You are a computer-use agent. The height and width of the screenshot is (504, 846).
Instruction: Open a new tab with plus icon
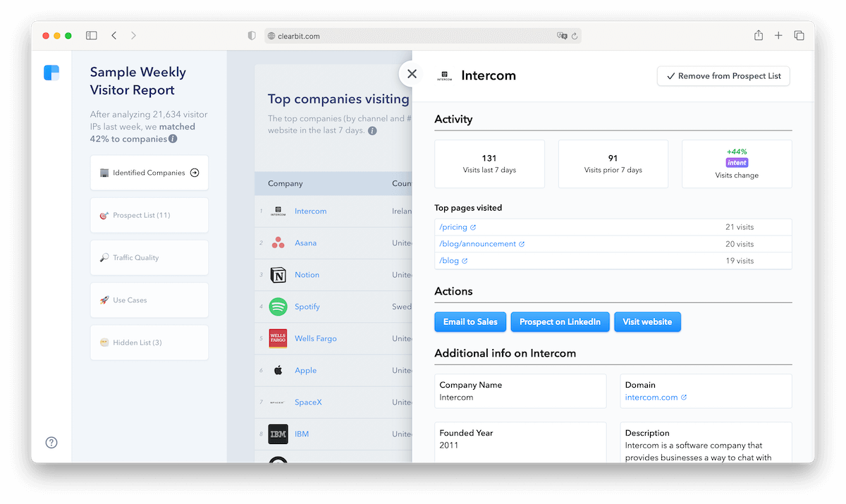click(x=778, y=35)
